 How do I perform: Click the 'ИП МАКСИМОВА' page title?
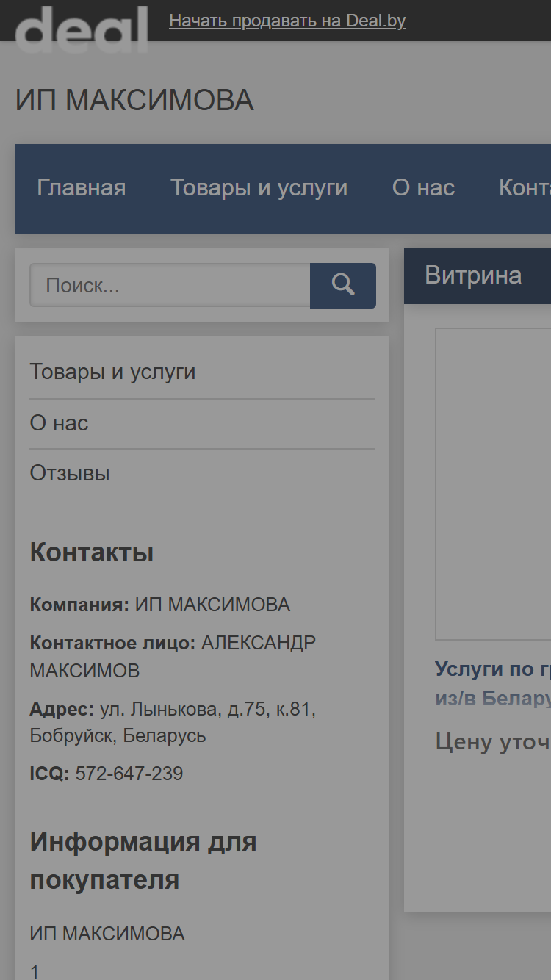click(x=134, y=101)
